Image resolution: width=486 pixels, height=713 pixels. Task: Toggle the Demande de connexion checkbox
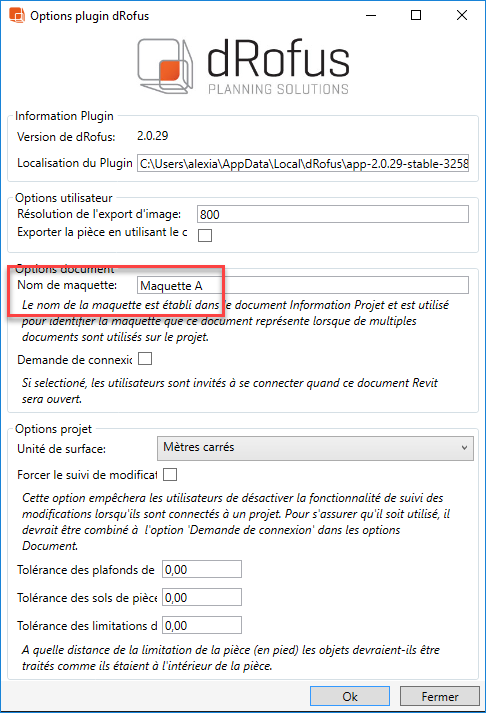[145, 359]
